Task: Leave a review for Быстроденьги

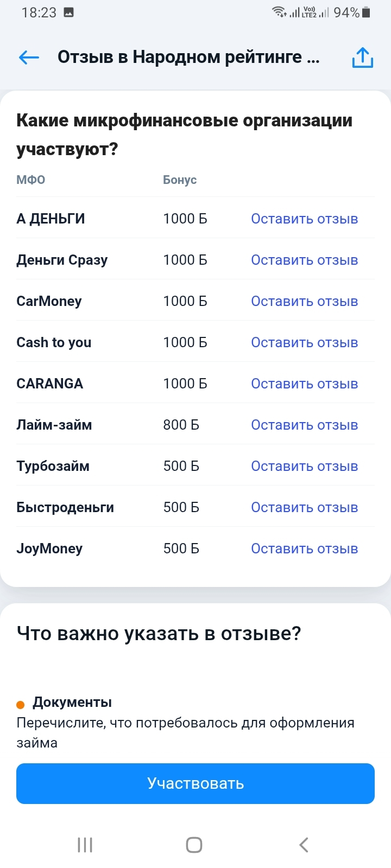Action: 304,507
